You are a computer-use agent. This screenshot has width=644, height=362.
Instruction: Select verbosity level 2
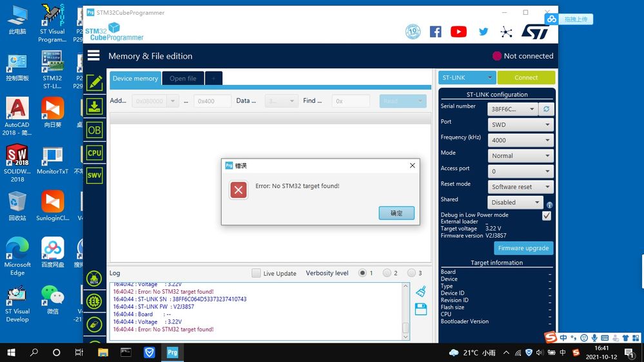[x=387, y=273]
